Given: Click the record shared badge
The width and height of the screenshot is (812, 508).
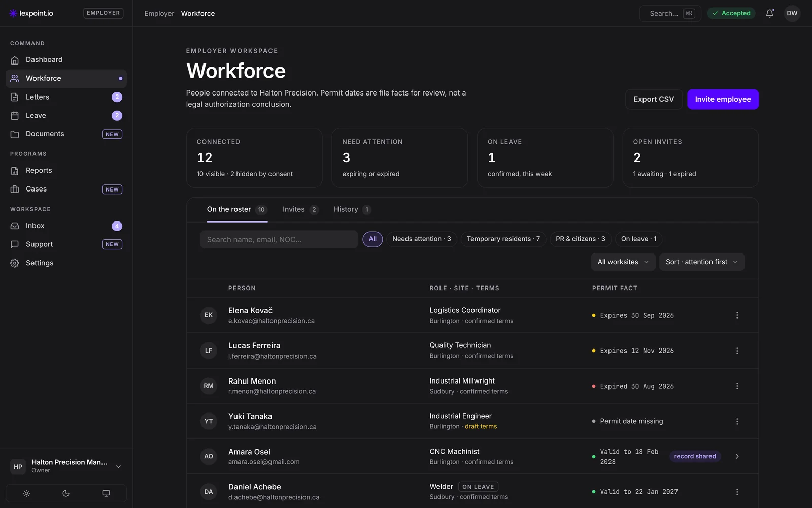Looking at the screenshot, I should click(x=695, y=457).
